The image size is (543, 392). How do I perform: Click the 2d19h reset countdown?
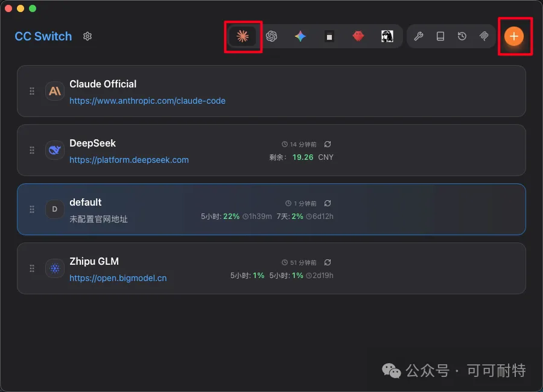click(320, 276)
